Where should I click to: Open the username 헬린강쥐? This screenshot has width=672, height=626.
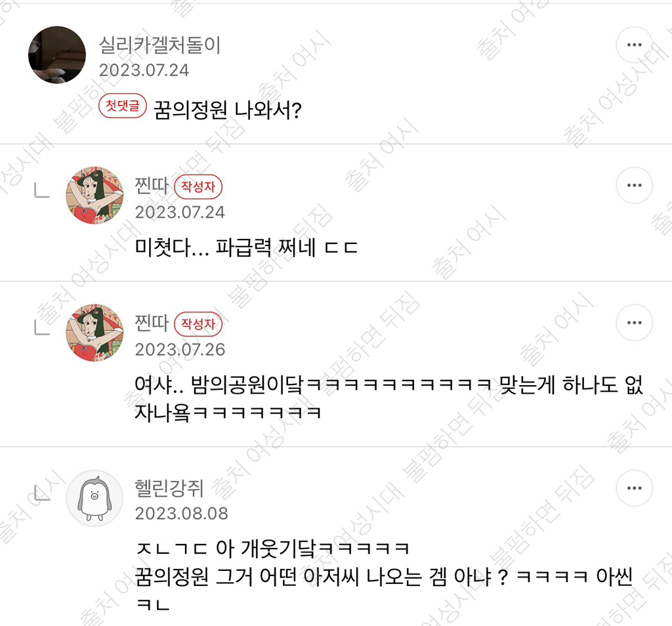click(169, 488)
